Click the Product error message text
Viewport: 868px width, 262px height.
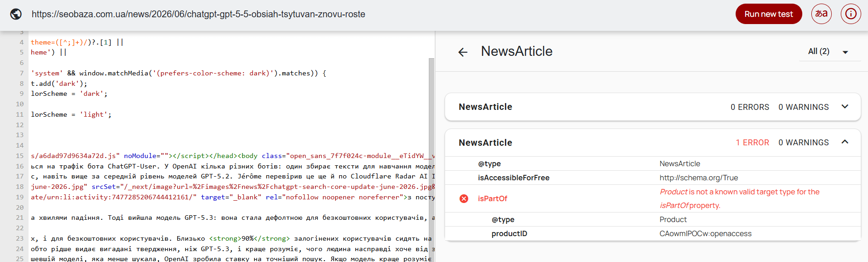pos(740,198)
